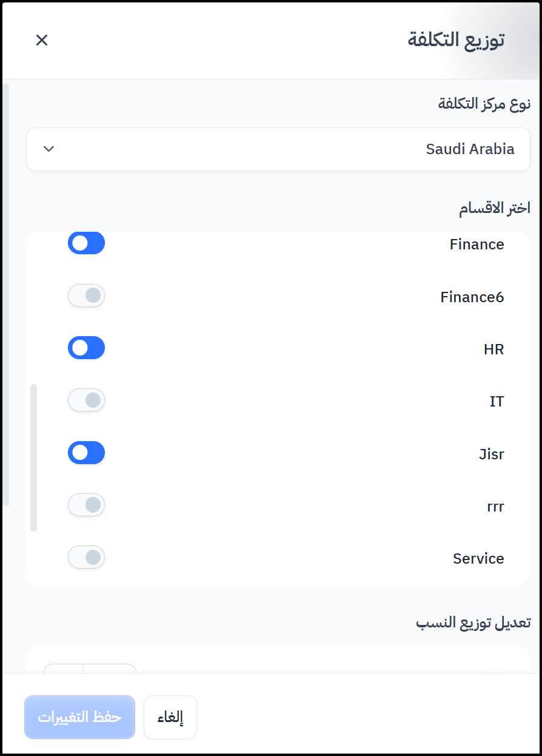
Task: Turn on the IT department switch
Action: point(86,400)
